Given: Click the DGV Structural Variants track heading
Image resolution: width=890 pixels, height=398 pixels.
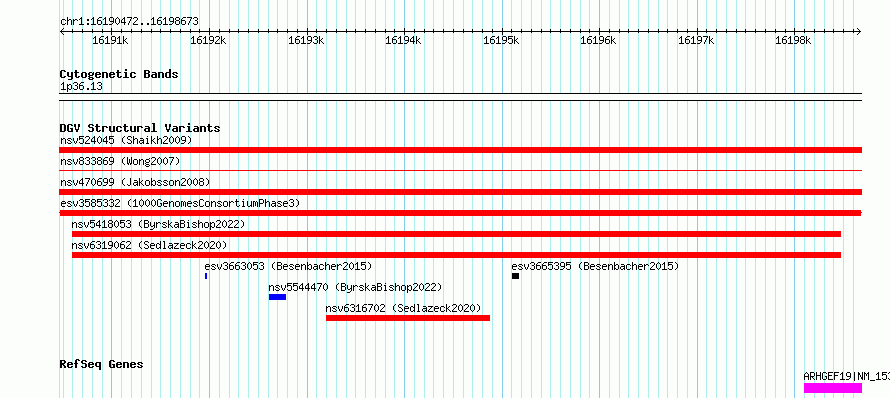Looking at the screenshot, I should tap(140, 128).
